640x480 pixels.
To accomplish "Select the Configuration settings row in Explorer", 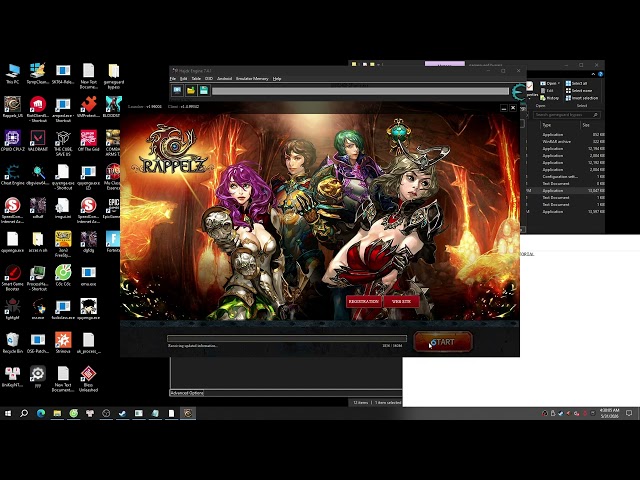I will point(565,177).
